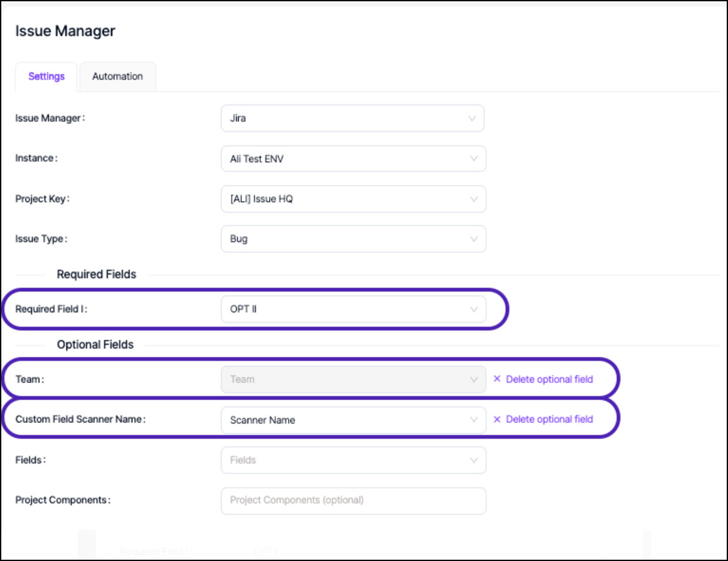Viewport: 728px width, 561px height.
Task: Click the chevron arrow in Jira dropdown
Action: click(472, 118)
